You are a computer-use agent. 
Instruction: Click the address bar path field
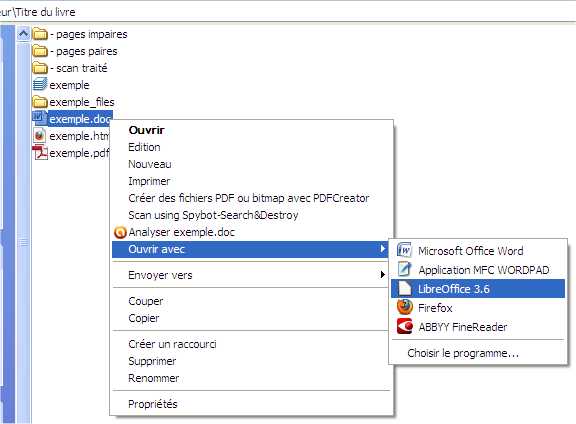tap(288, 12)
